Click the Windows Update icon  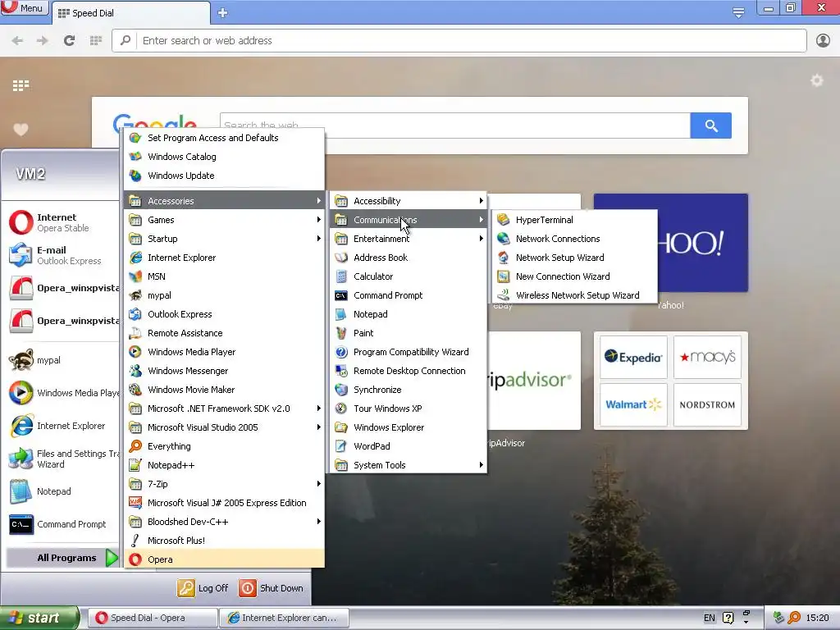pyautogui.click(x=135, y=176)
